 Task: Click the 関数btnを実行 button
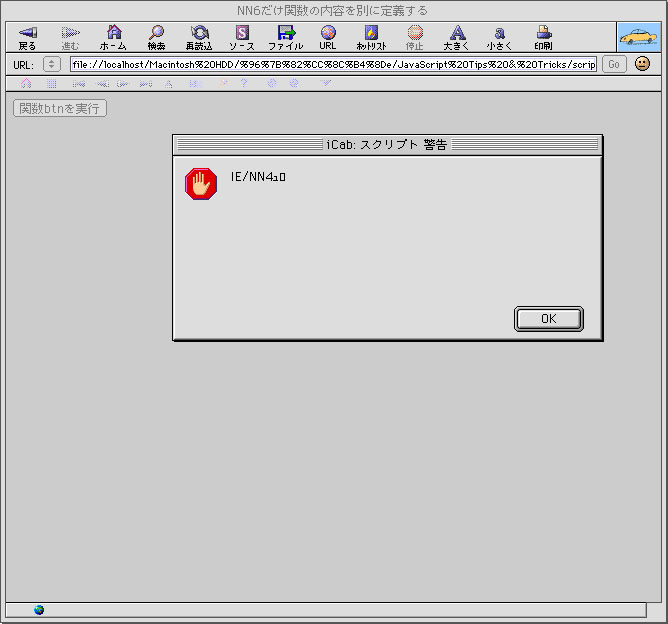(60, 108)
